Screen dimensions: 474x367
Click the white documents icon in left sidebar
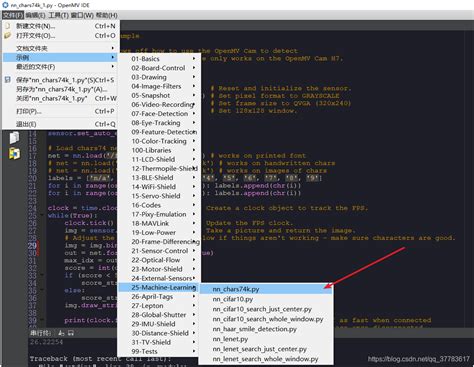pos(14,137)
